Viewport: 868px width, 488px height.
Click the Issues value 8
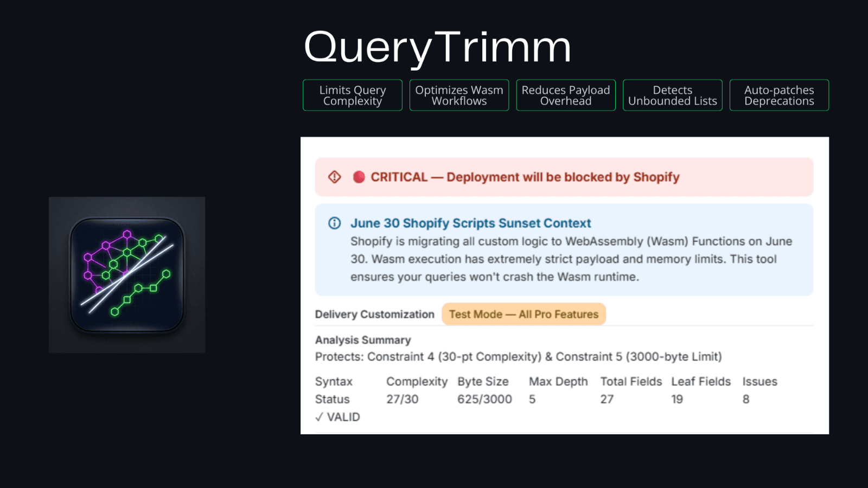746,399
